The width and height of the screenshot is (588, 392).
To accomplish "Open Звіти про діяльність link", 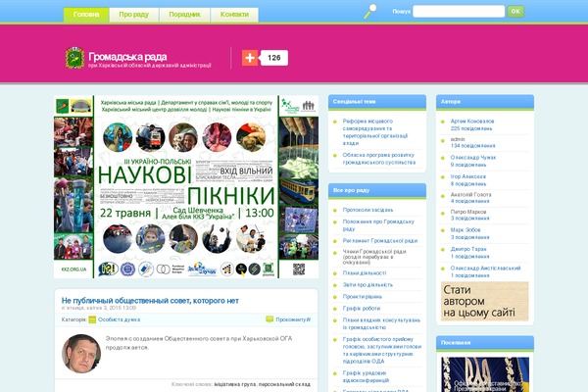I will [x=367, y=285].
